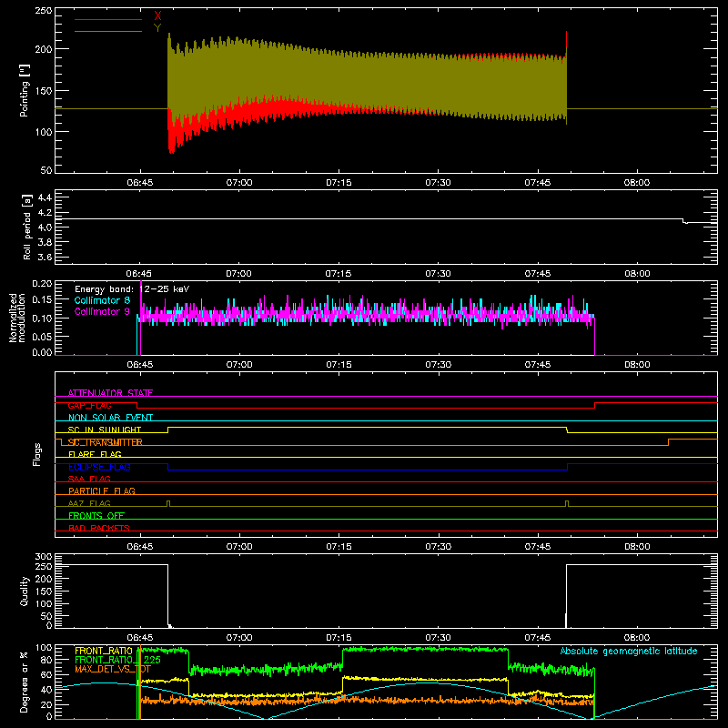Click the GAP_FLAG label
The height and width of the screenshot is (728, 728).
89,405
